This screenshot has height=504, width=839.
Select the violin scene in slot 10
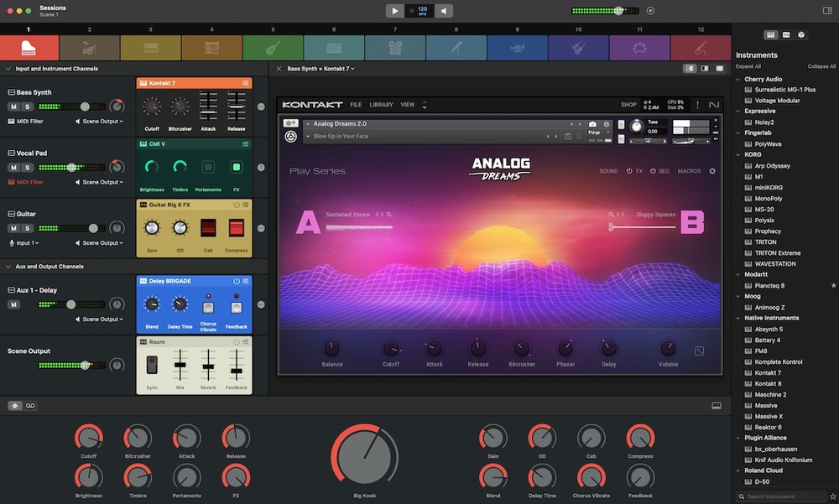(578, 48)
